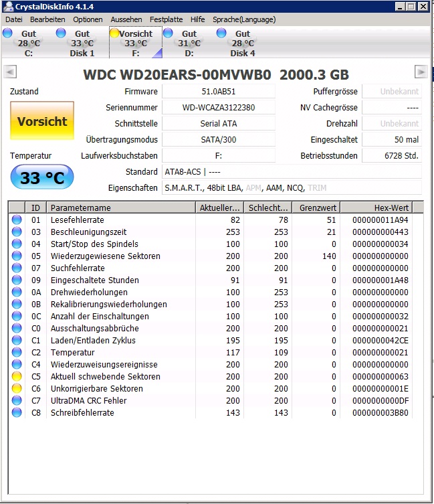Click blue status icon for Anzahl der Einschaltungen
The width and height of the screenshot is (434, 504).
[x=17, y=317]
